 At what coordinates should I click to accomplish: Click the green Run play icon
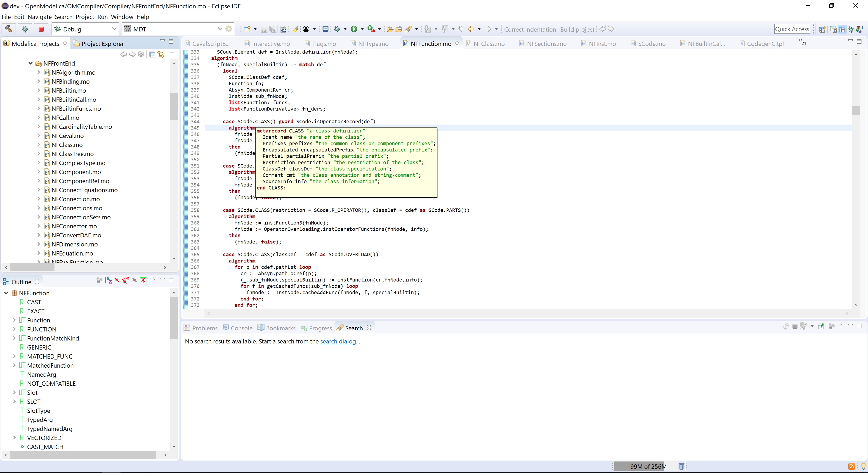tap(354, 29)
